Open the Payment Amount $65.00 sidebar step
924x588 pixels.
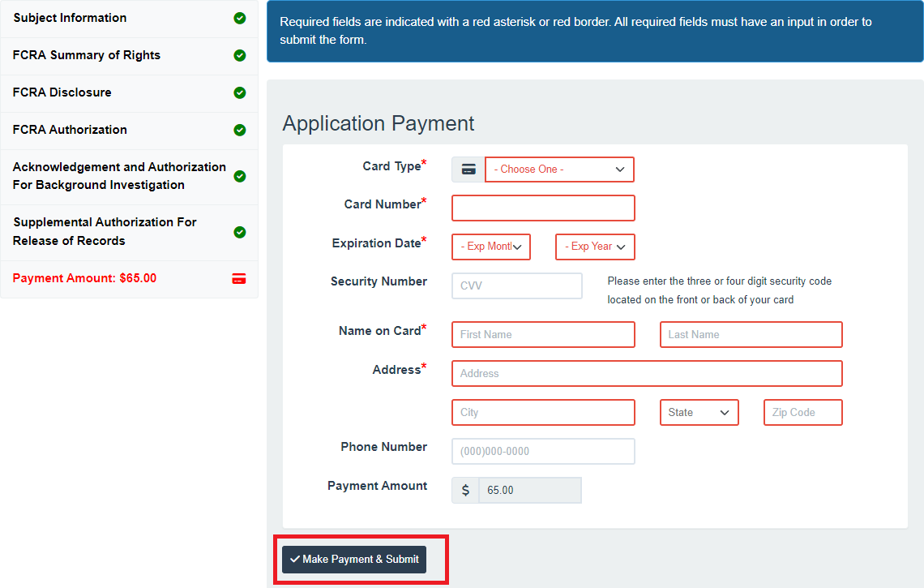tap(89, 278)
